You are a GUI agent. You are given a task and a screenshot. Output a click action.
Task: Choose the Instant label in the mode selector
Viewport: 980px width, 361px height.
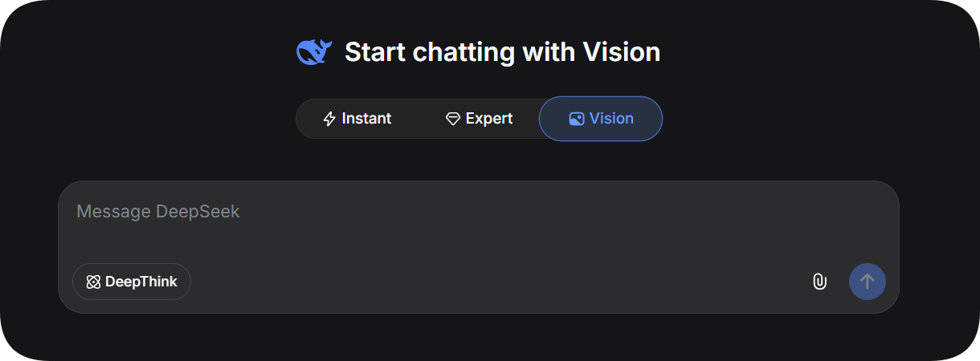(x=366, y=119)
